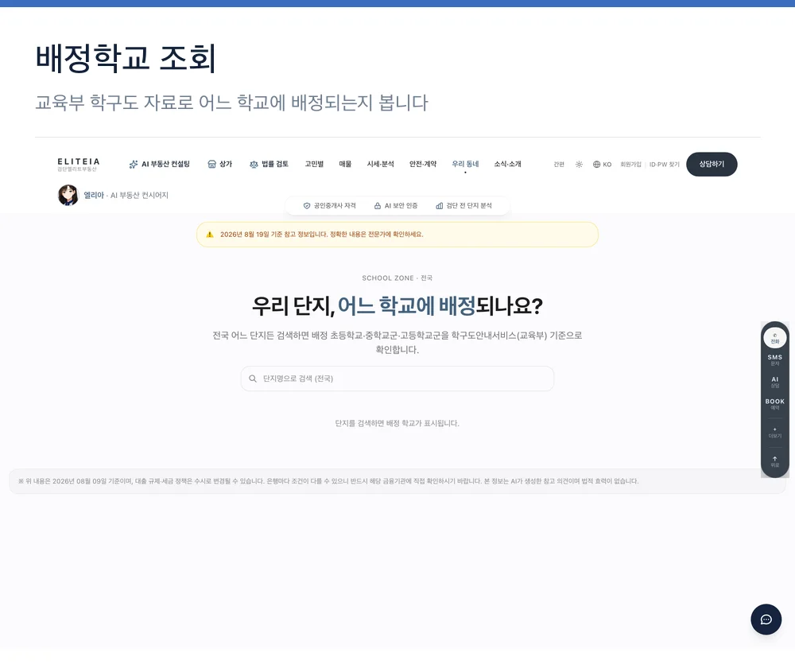This screenshot has height=672, width=795.
Task: Click the sparkle icon beside AI 부동산 컨설팅
Action: [134, 165]
